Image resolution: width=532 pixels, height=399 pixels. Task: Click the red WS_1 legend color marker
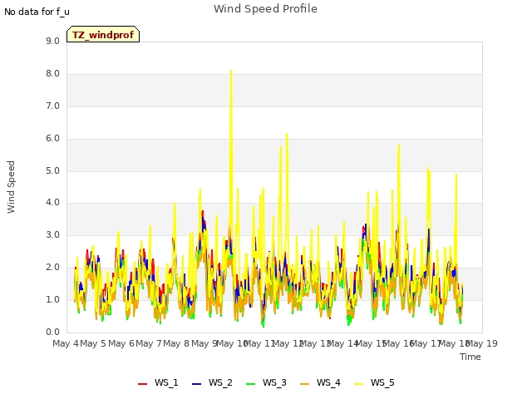[x=142, y=384]
